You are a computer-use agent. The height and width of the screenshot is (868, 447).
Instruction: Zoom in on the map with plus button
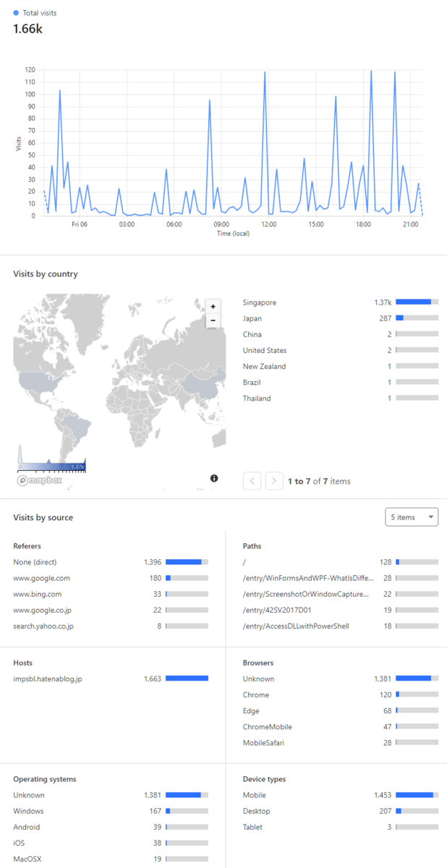pos(213,307)
